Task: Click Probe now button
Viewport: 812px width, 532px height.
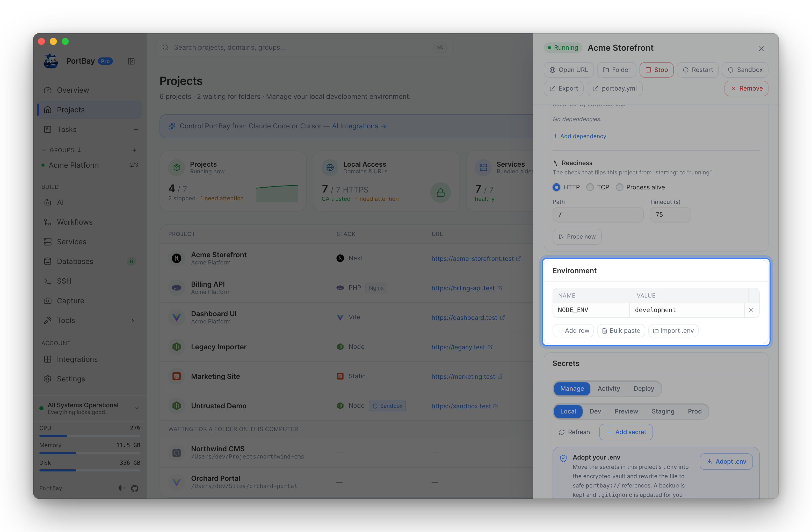Action: pos(577,237)
